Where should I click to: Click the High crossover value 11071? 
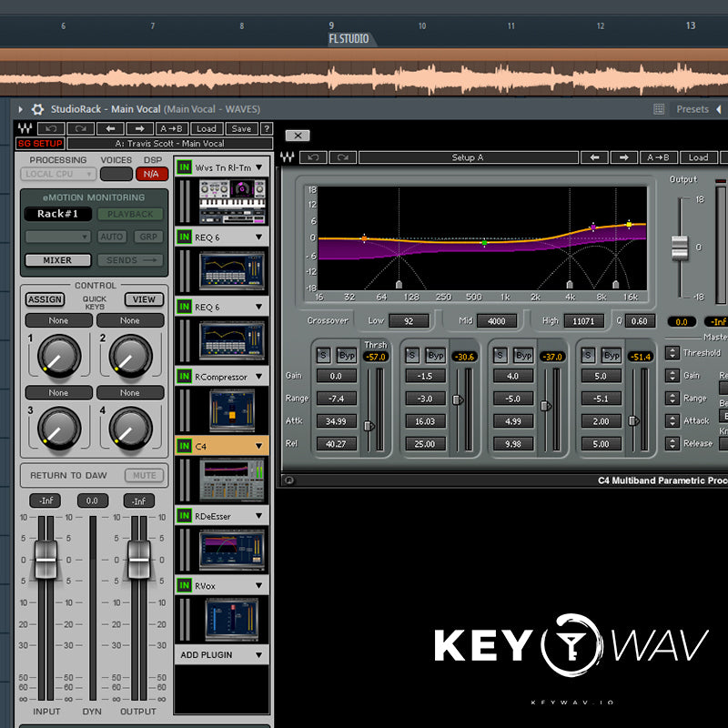583,321
